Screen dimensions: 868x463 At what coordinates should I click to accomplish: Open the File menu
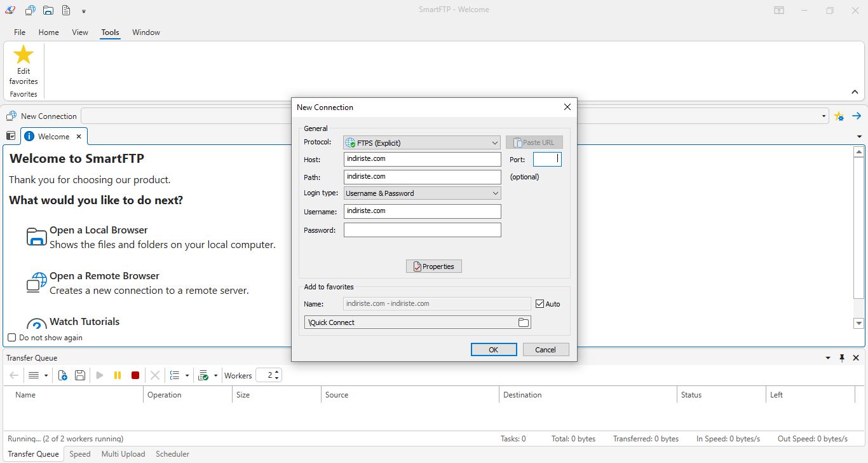pos(20,32)
